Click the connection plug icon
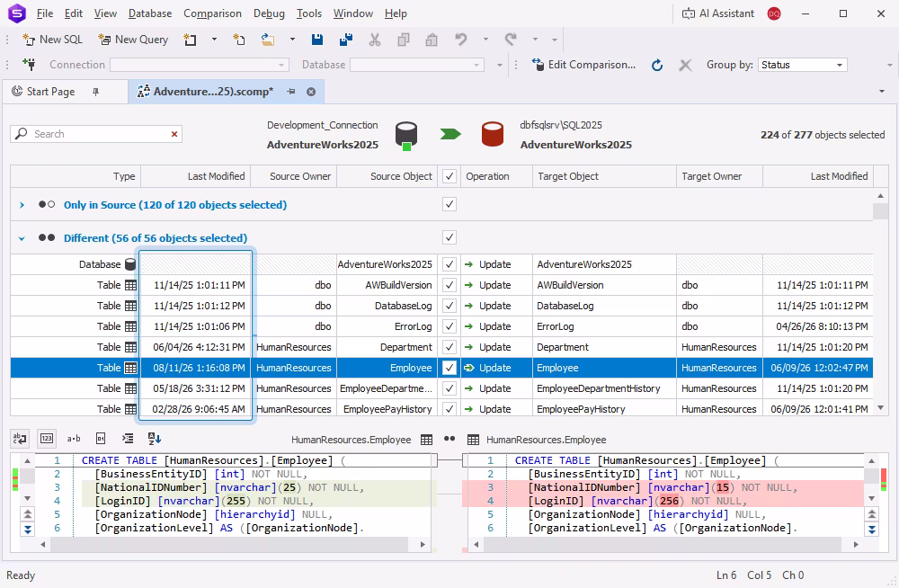The height and width of the screenshot is (588, 899). pos(30,64)
